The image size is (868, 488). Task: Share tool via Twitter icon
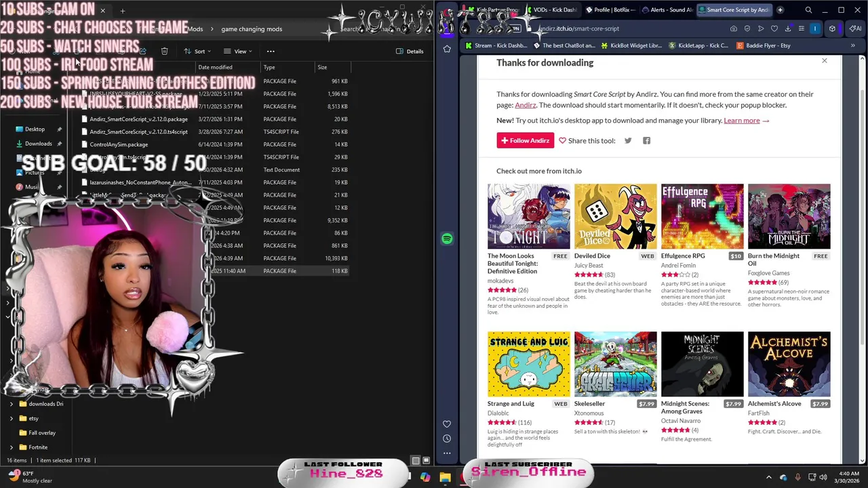[x=628, y=140]
